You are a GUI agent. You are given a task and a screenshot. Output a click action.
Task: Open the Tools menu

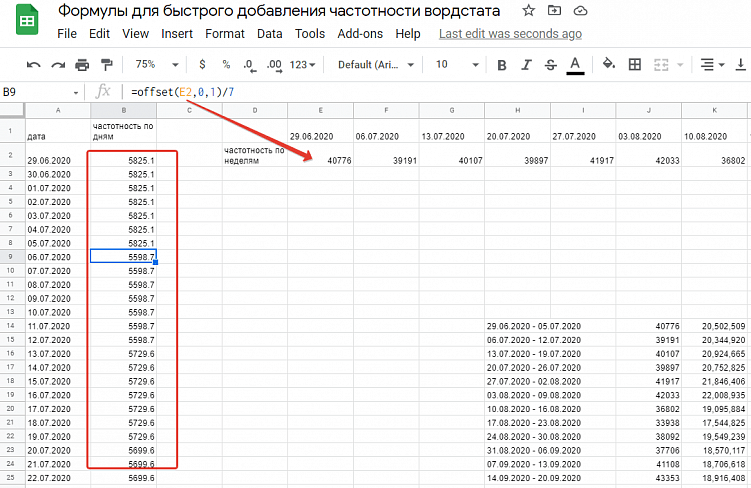tap(310, 34)
